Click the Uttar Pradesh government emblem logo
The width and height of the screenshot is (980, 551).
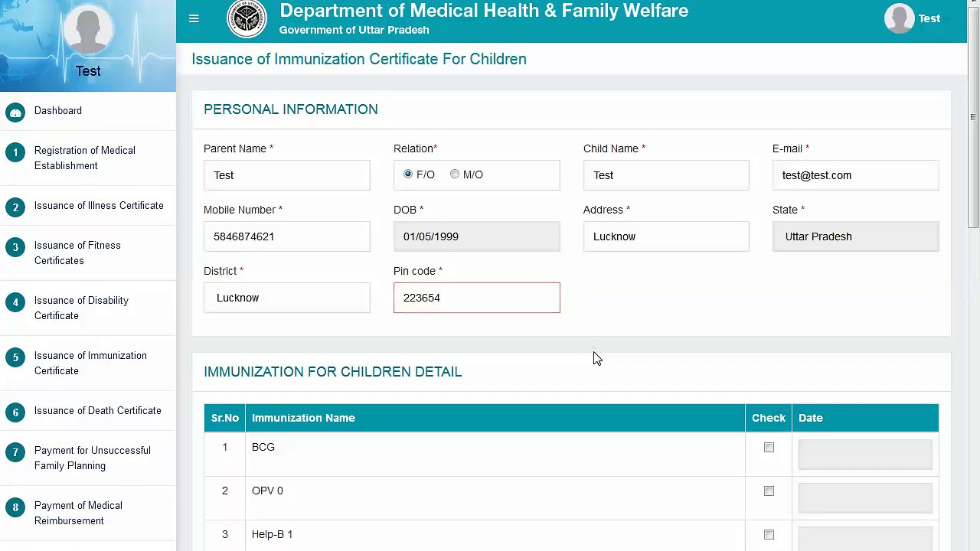point(247,18)
